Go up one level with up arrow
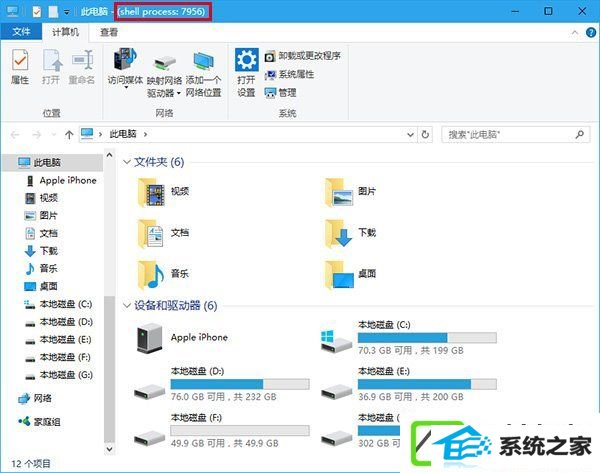Screen dimensions: 600x473 [x=69, y=135]
